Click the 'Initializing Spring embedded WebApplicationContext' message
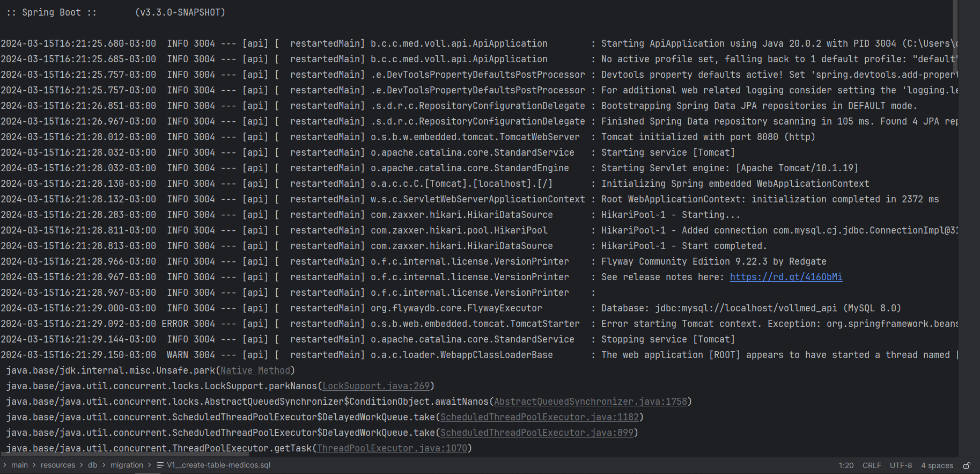 (735, 184)
